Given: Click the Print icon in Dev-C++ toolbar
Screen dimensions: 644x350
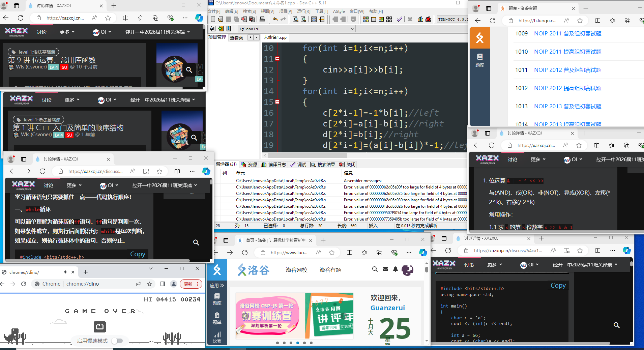Looking at the screenshot, I should 262,19.
